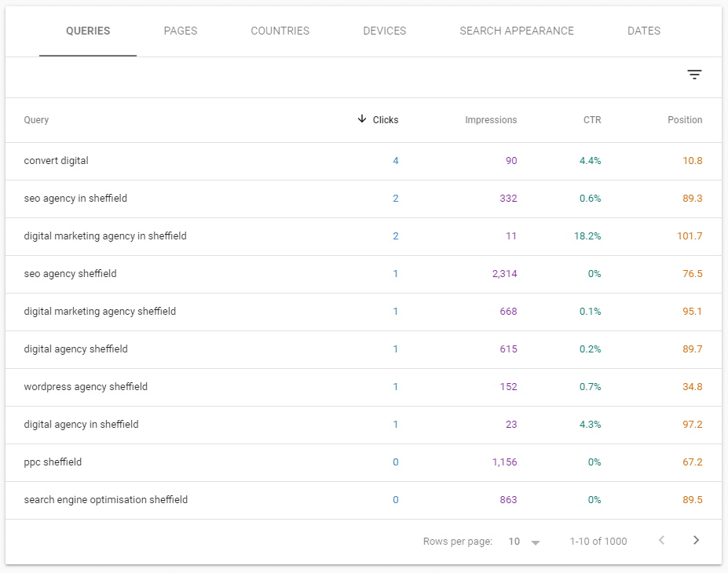
Task: Go to the next page of results
Action: [x=696, y=540]
